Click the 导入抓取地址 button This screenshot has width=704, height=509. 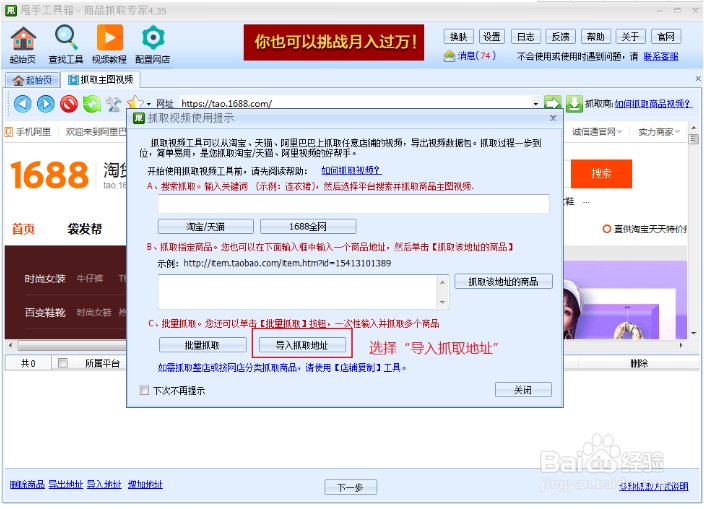(x=302, y=345)
